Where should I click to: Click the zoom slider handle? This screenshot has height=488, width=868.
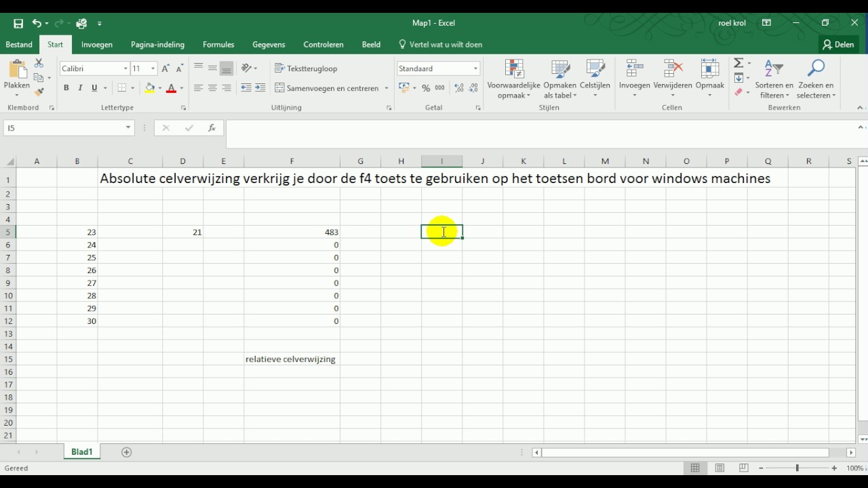[x=797, y=468]
